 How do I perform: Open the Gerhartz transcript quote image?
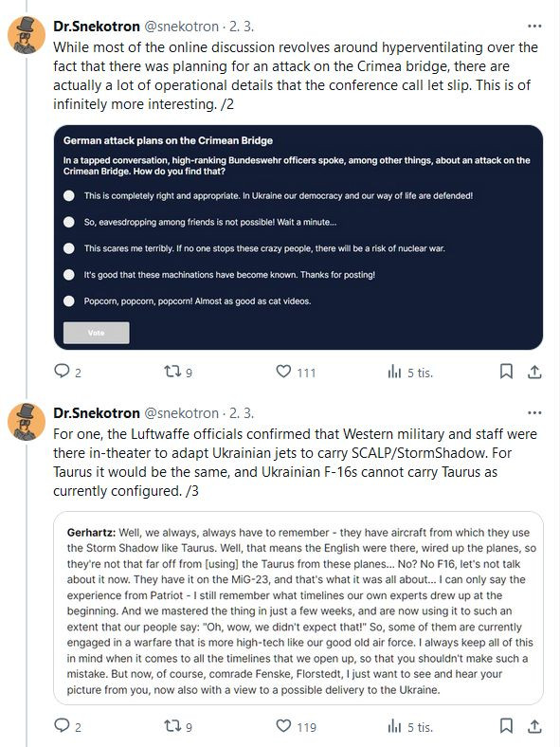pos(298,609)
